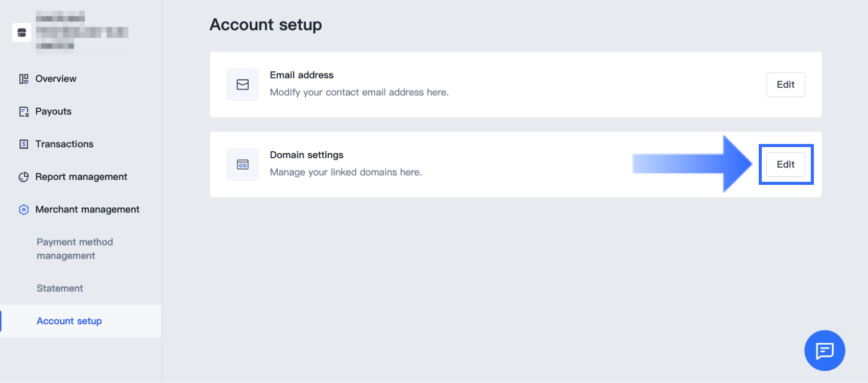The height and width of the screenshot is (383, 868).
Task: Select Report management label in sidebar
Action: pyautogui.click(x=81, y=177)
